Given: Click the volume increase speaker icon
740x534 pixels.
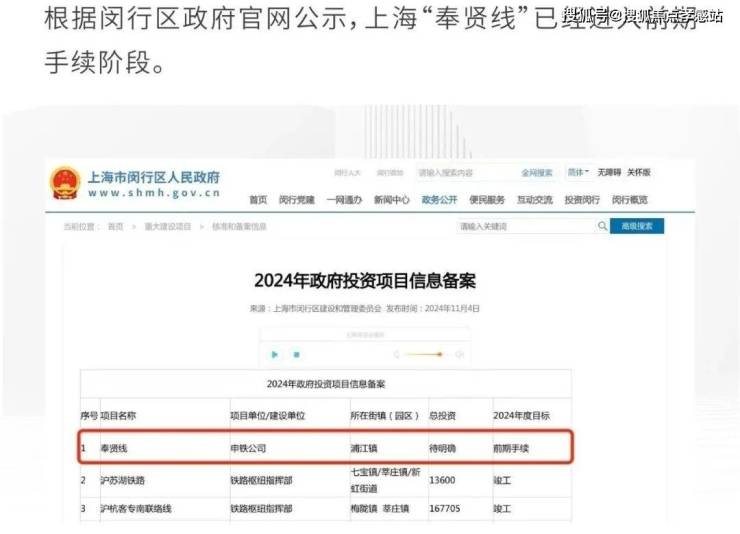Looking at the screenshot, I should click(460, 354).
